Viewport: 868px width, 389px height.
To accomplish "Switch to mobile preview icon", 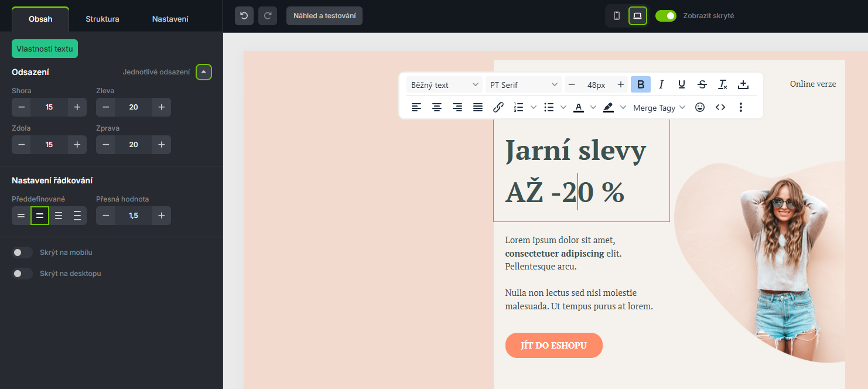I will (617, 16).
